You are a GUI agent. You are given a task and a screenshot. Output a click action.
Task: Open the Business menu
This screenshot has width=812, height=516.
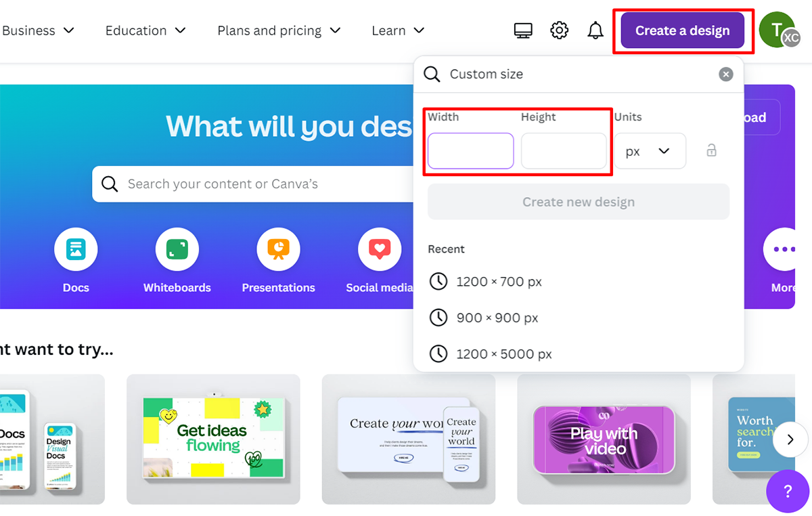(38, 30)
